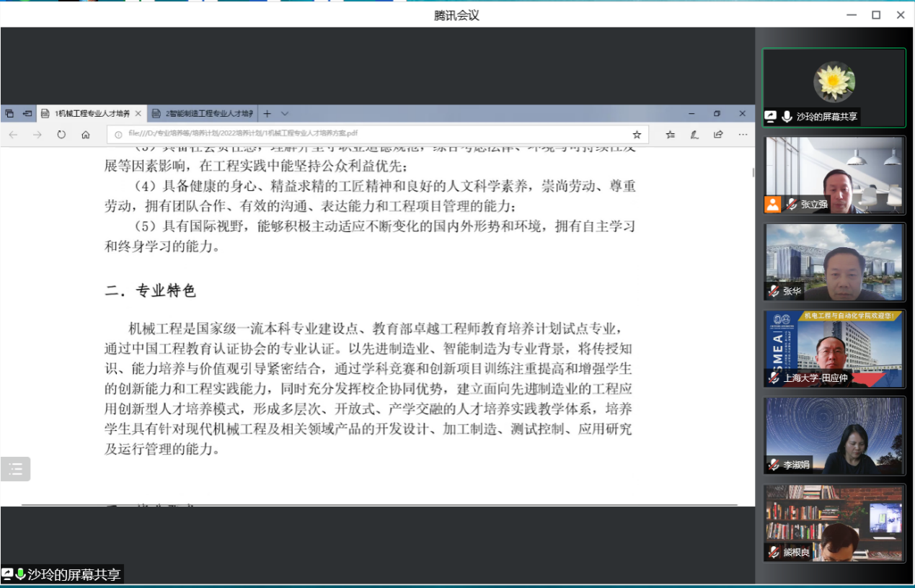Screen dimensions: 915x588
Task: Click the add notes pen icon
Action: [x=694, y=135]
